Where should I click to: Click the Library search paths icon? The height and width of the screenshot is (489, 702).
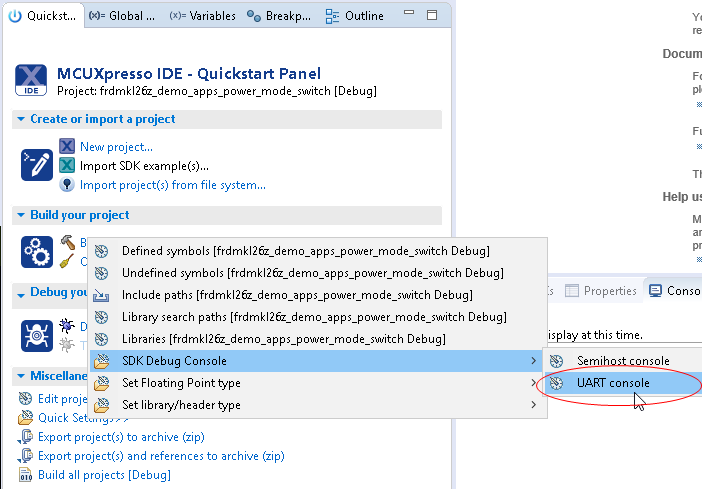(x=101, y=317)
